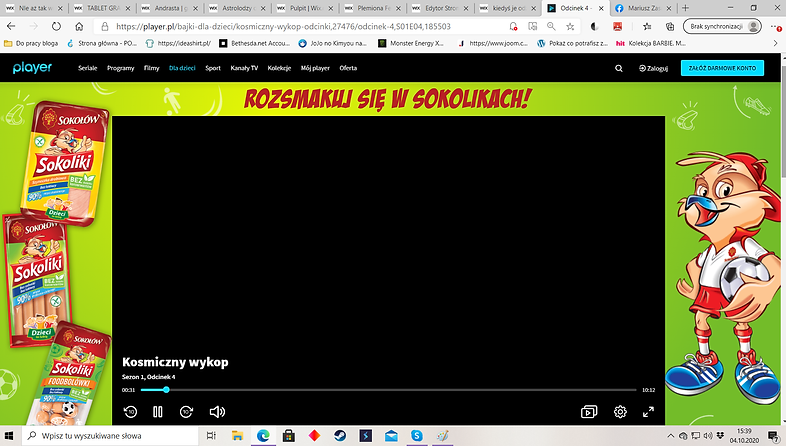Click the player logo
Screen dimensions: 786x446
tap(32, 68)
